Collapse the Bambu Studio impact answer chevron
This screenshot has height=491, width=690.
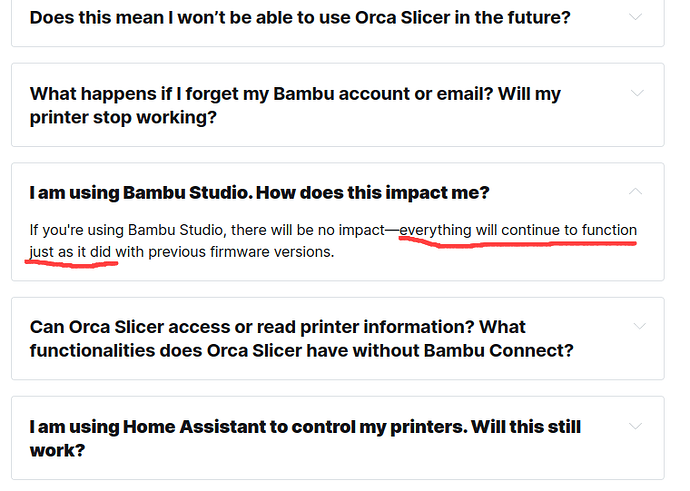click(635, 191)
